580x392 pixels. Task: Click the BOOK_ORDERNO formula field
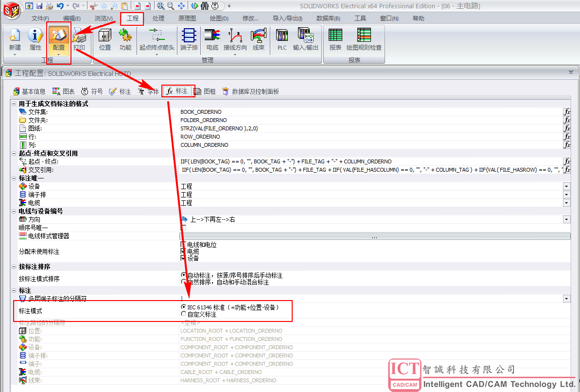[x=371, y=112]
